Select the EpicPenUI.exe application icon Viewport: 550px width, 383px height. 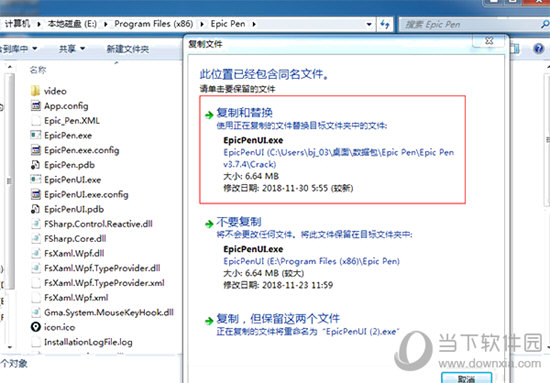pyautogui.click(x=35, y=179)
